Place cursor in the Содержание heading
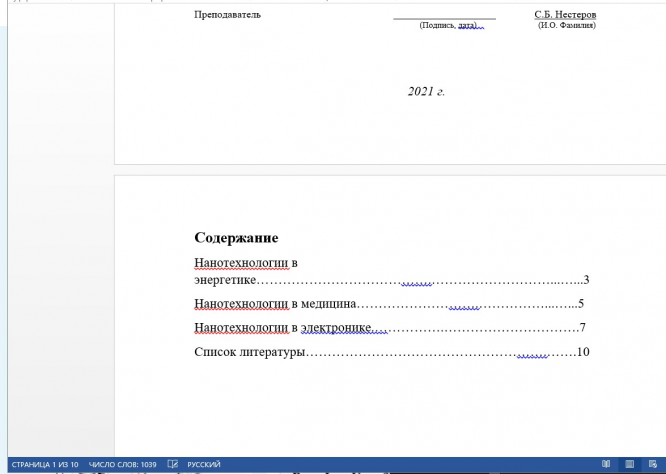Viewport: 666px width, 474px height. (236, 237)
